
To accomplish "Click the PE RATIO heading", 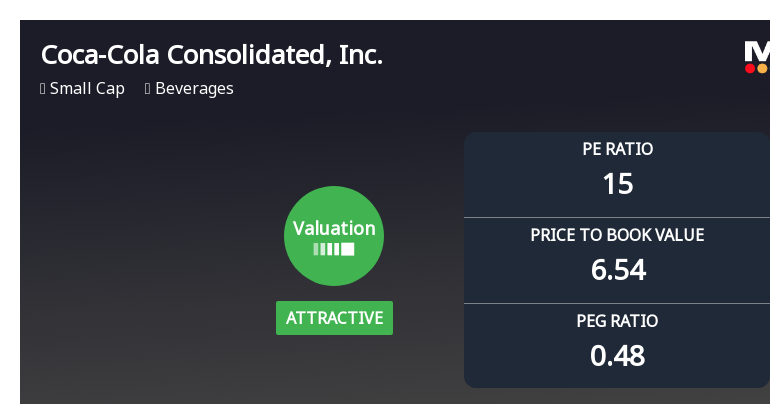I will (617, 149).
